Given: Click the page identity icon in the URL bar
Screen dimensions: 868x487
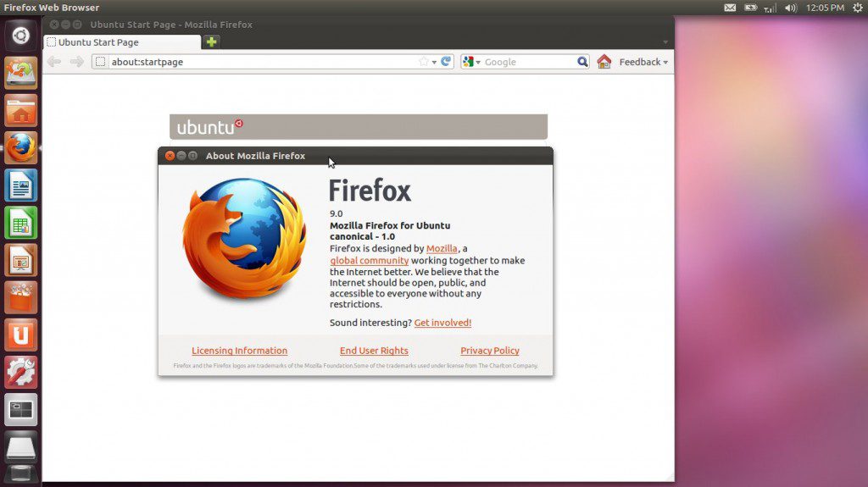Looking at the screenshot, I should coord(100,62).
